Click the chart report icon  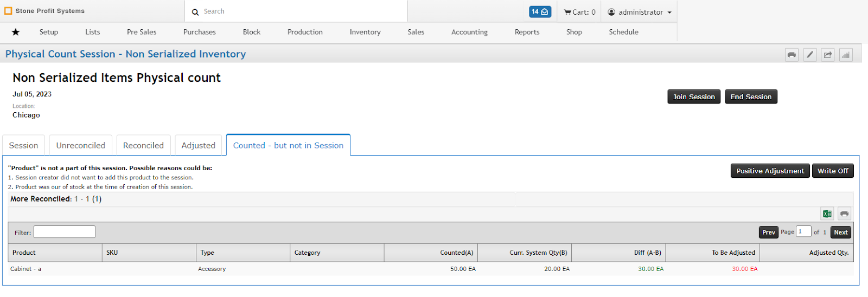pyautogui.click(x=846, y=55)
